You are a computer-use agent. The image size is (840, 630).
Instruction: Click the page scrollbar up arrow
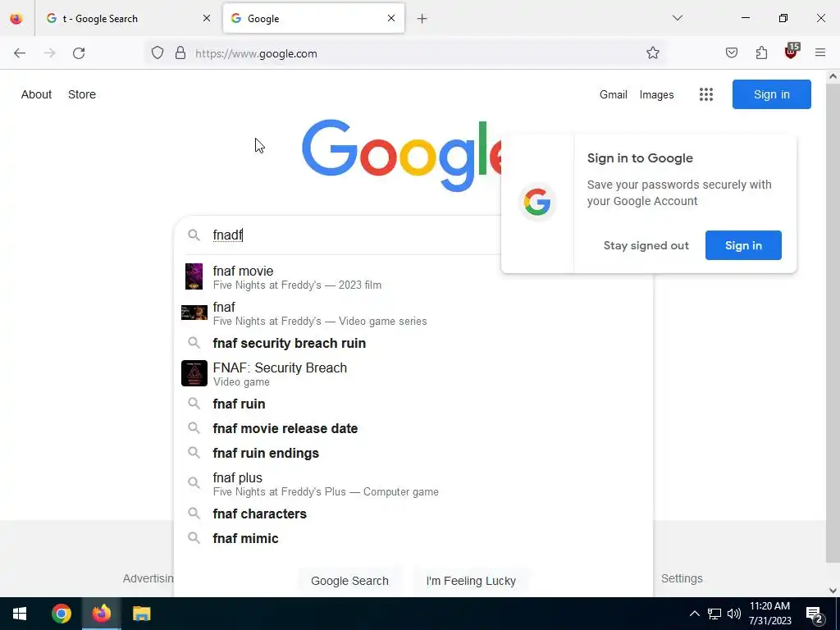[x=833, y=76]
